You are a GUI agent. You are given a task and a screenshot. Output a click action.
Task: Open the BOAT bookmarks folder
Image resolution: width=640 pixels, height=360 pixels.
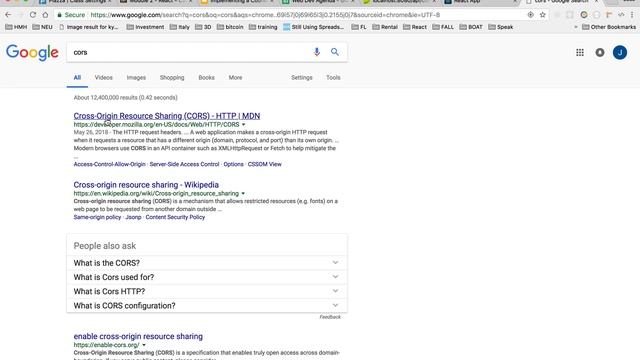[471, 27]
